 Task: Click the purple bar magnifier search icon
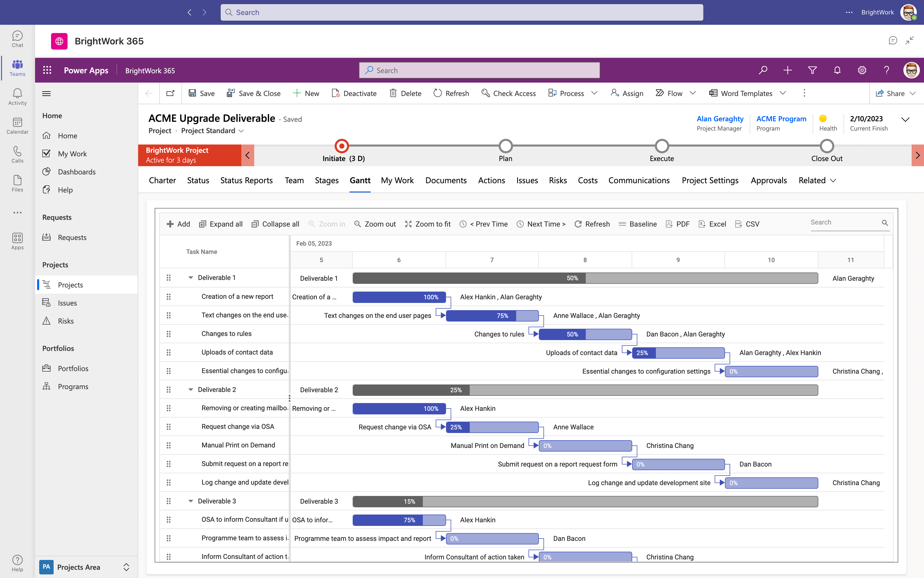[763, 70]
